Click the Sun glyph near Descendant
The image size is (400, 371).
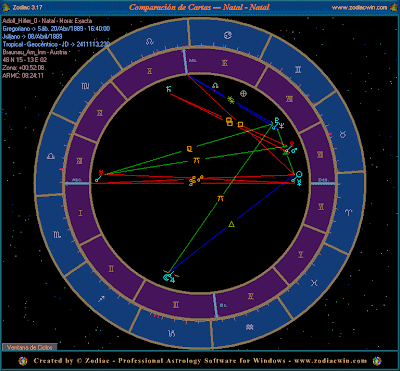click(x=299, y=174)
